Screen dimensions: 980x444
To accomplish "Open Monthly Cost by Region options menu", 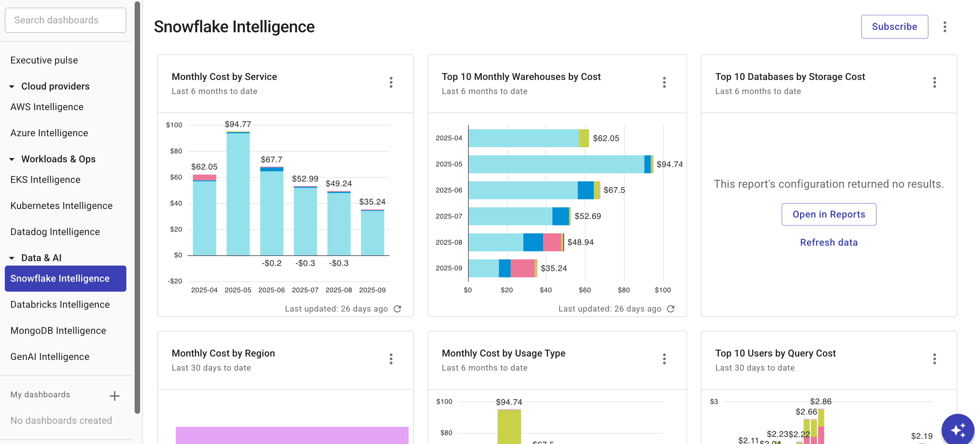I will coord(391,359).
